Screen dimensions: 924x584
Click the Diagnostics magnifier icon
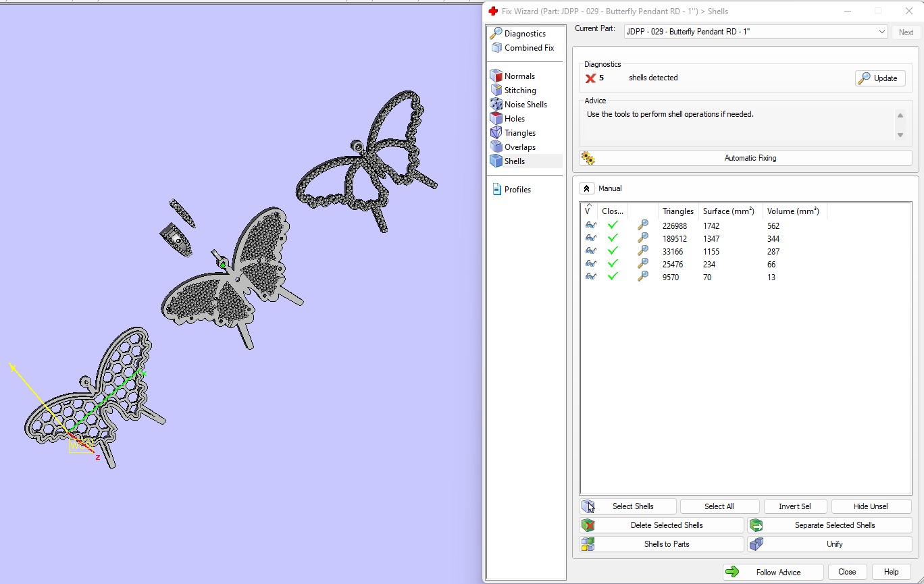point(496,33)
